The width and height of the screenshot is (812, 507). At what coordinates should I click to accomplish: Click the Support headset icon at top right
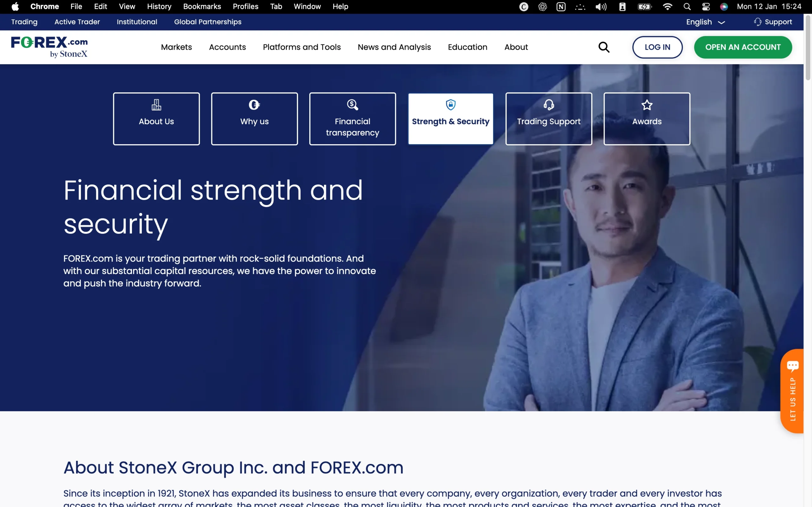[x=757, y=22]
